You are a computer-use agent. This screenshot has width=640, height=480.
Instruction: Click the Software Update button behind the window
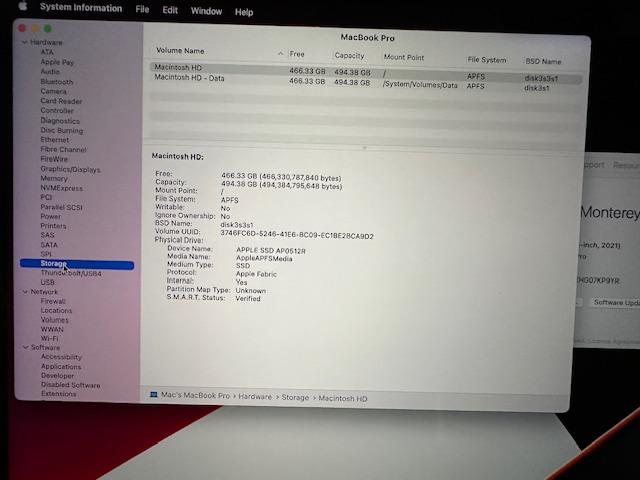614,302
